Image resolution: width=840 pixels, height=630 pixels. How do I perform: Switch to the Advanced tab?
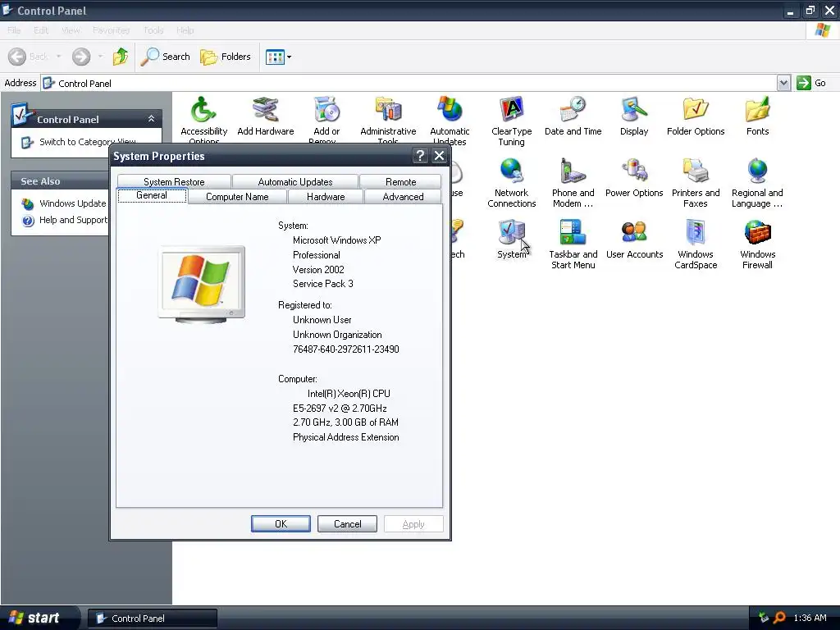coord(403,197)
